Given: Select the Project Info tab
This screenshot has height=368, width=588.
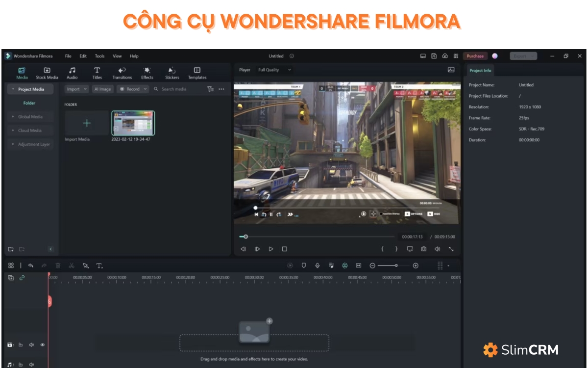Looking at the screenshot, I should [480, 71].
